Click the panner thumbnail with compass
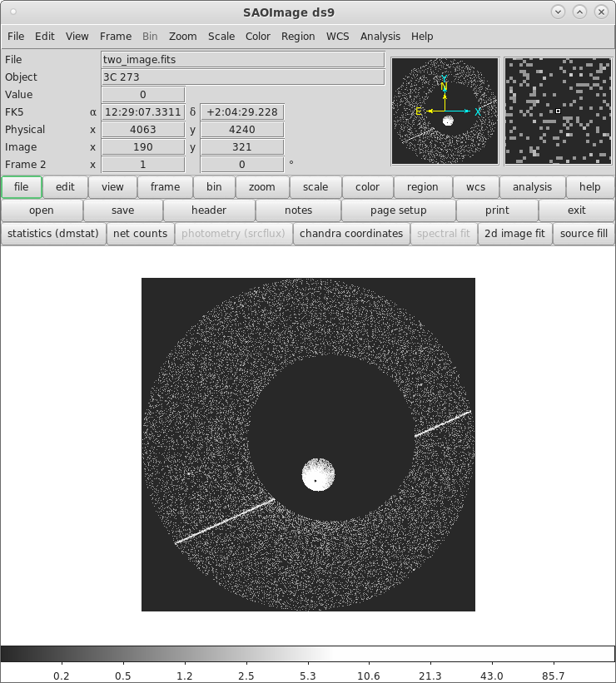Image resolution: width=616 pixels, height=683 pixels. point(445,111)
